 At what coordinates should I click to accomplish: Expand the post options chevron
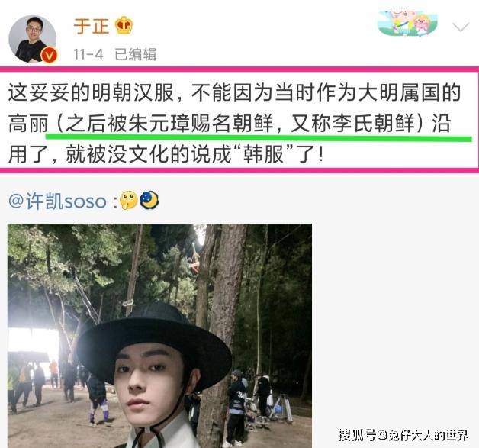pyautogui.click(x=461, y=27)
